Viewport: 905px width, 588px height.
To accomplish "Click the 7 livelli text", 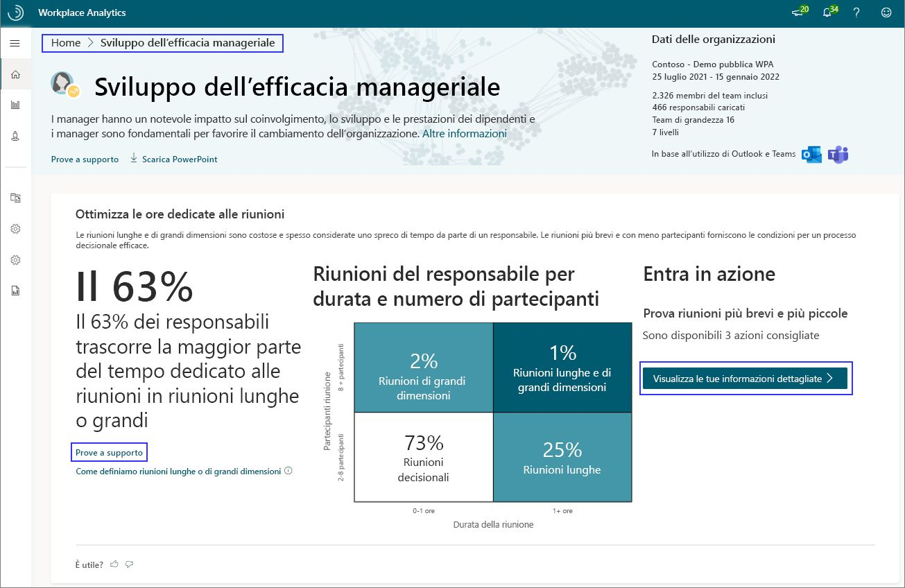I will [665, 132].
